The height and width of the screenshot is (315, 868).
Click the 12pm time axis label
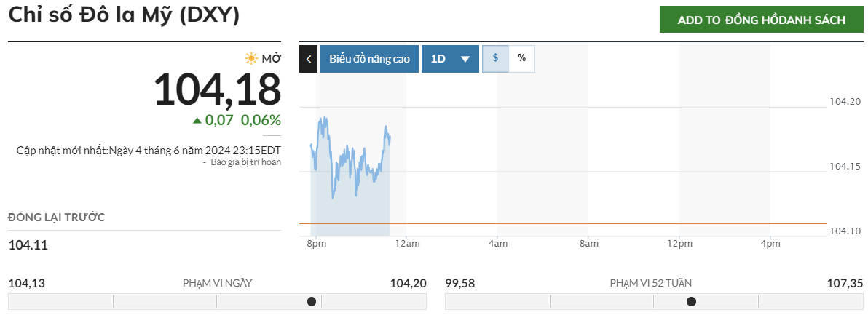(679, 243)
